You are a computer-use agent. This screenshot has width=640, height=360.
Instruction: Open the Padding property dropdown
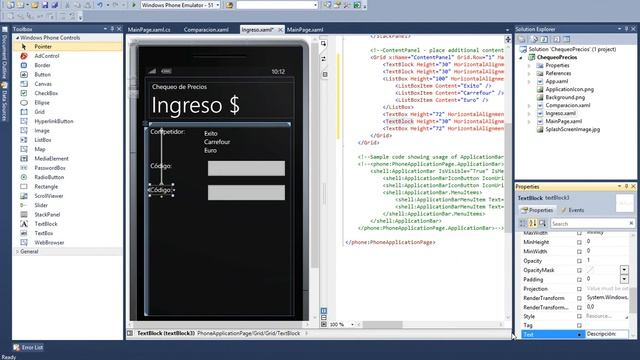[x=624, y=279]
